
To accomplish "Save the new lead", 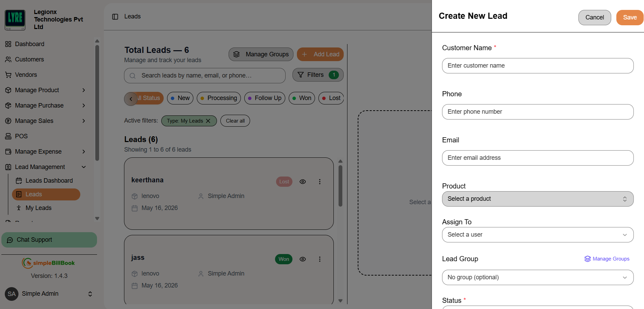I will tap(630, 17).
